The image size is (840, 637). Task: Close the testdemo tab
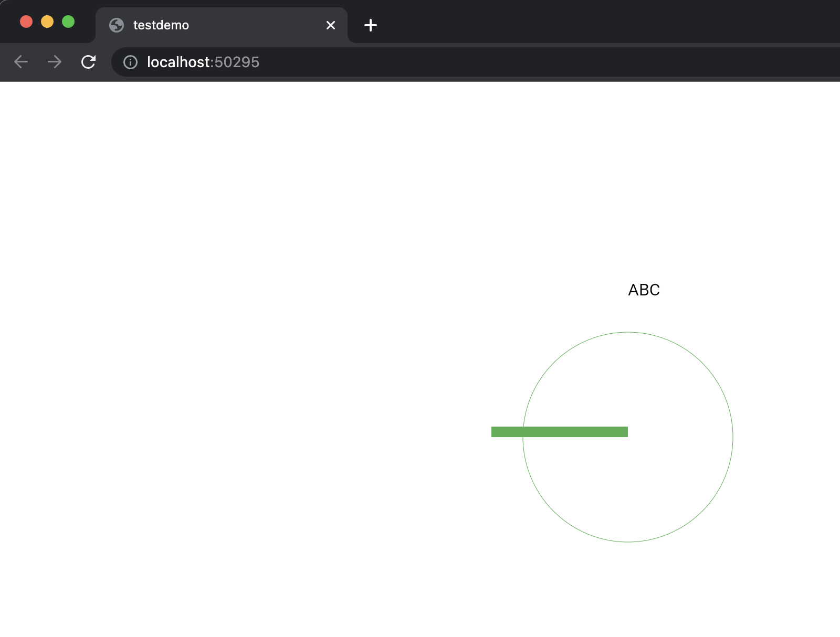pyautogui.click(x=330, y=25)
